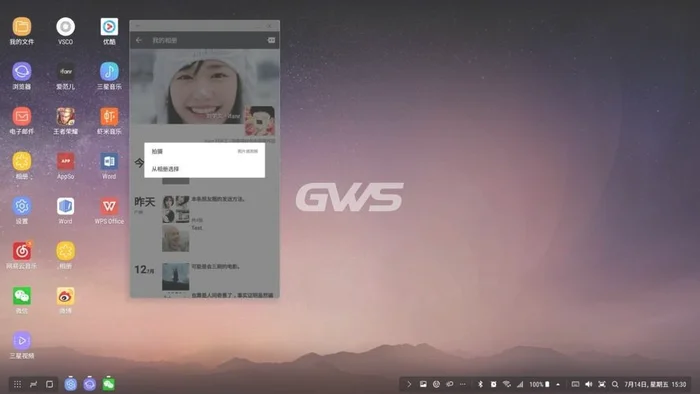The height and width of the screenshot is (394, 700).
Task: Go back using the album header arrow
Action: 139,40
